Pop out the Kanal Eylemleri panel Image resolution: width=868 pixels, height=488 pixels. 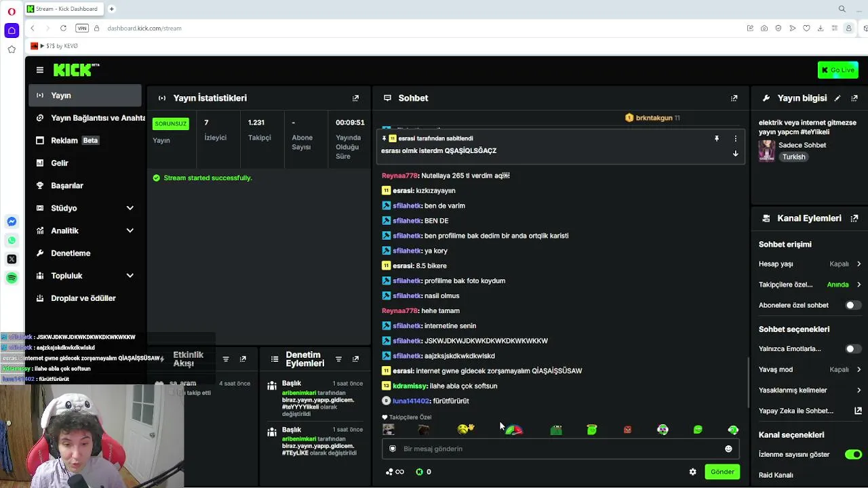[x=854, y=218]
